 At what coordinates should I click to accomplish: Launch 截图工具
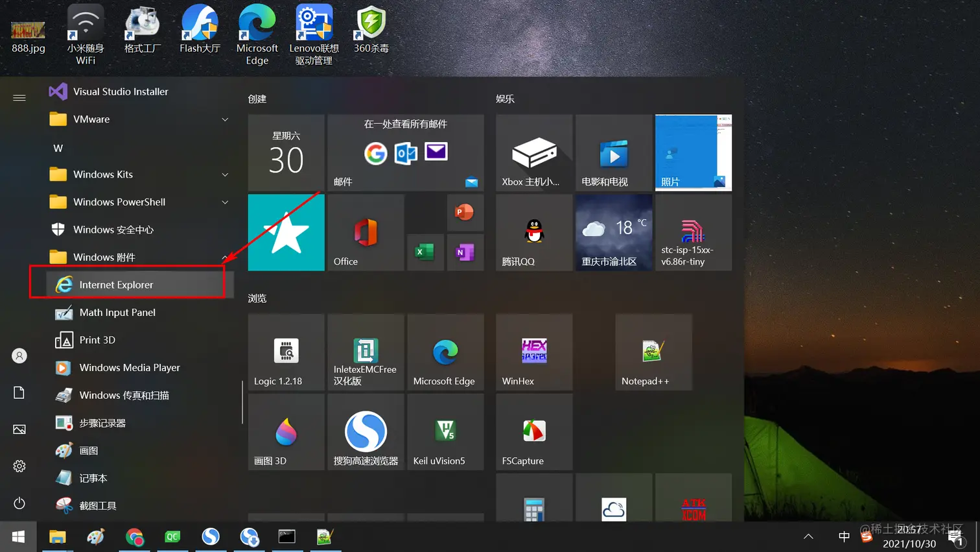[139, 506]
